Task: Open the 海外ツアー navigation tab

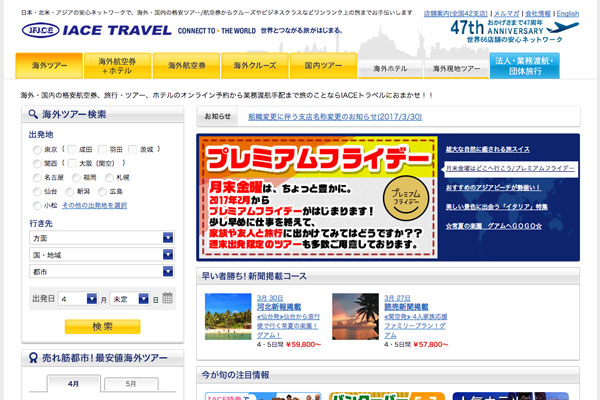Action: click(x=49, y=66)
